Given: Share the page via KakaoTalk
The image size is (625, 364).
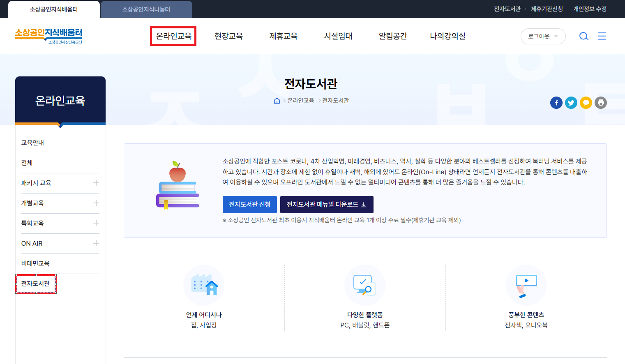Looking at the screenshot, I should 586,103.
